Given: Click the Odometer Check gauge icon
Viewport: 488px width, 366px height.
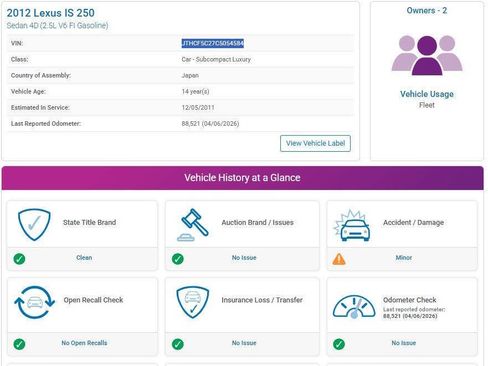Looking at the screenshot, I should coord(354,307).
